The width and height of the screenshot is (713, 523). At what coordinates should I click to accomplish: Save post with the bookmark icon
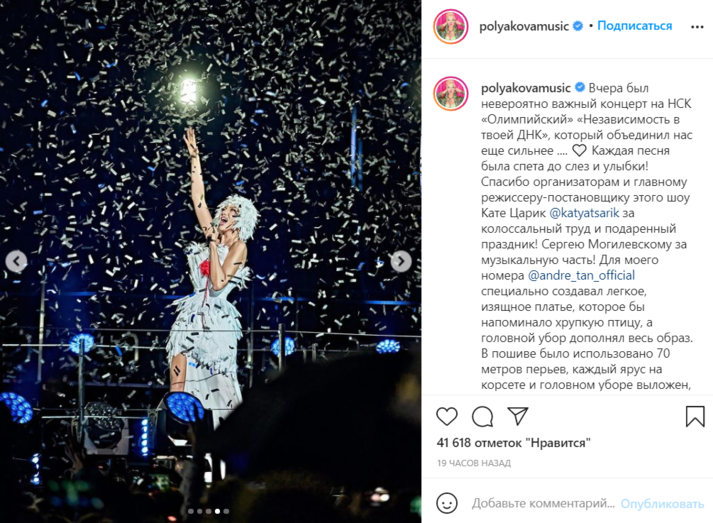pyautogui.click(x=695, y=416)
